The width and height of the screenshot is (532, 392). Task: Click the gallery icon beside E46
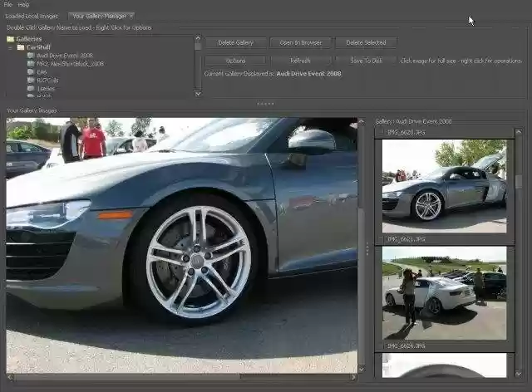point(31,72)
